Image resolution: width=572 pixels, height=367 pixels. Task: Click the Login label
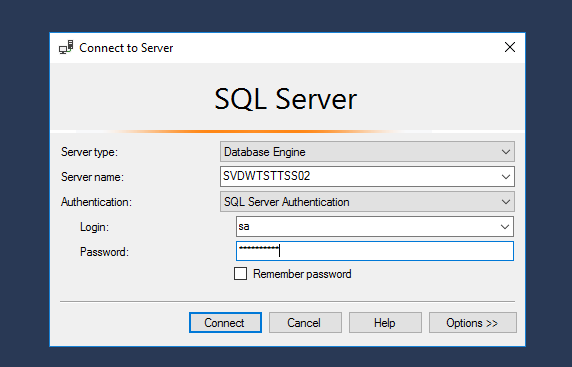[x=94, y=227]
